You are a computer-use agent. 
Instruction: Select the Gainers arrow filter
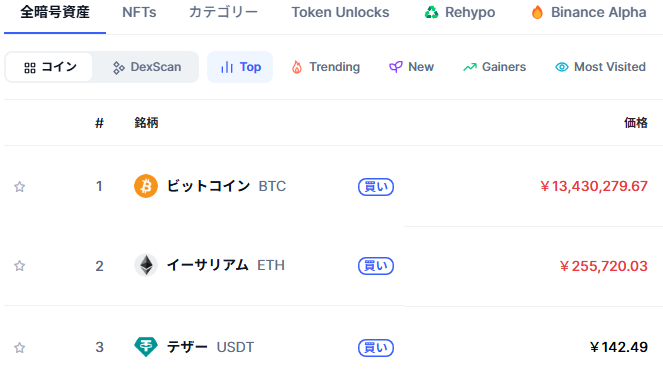pos(494,67)
